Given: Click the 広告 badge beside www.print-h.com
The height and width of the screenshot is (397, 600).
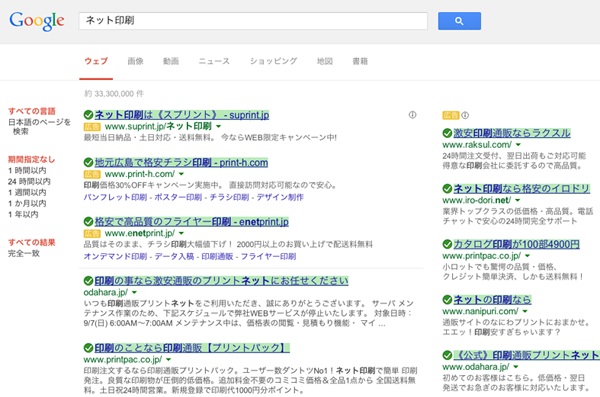Looking at the screenshot, I should [92, 174].
